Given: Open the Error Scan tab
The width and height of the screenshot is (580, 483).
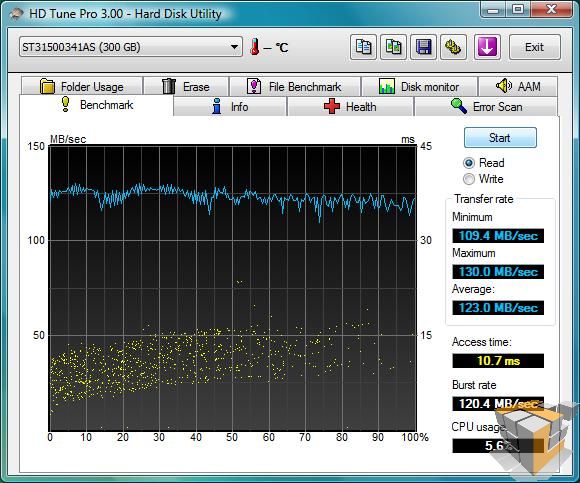Looking at the screenshot, I should coord(486,107).
